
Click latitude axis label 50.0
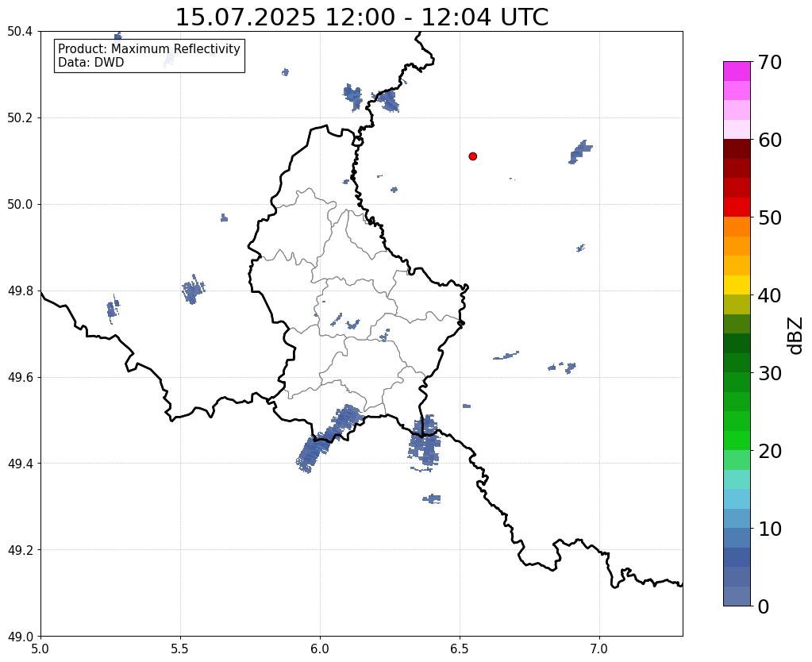pyautogui.click(x=20, y=204)
